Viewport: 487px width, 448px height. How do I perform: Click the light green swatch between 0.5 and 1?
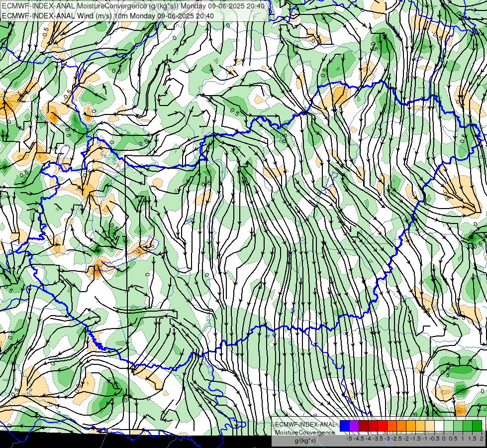click(x=458, y=426)
